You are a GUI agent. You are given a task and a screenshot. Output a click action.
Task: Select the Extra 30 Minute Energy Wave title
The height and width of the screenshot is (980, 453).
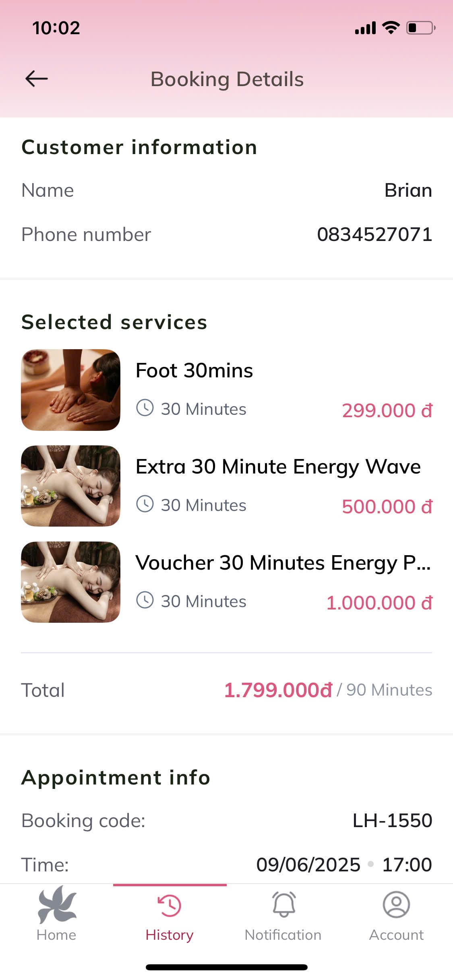[x=278, y=467]
